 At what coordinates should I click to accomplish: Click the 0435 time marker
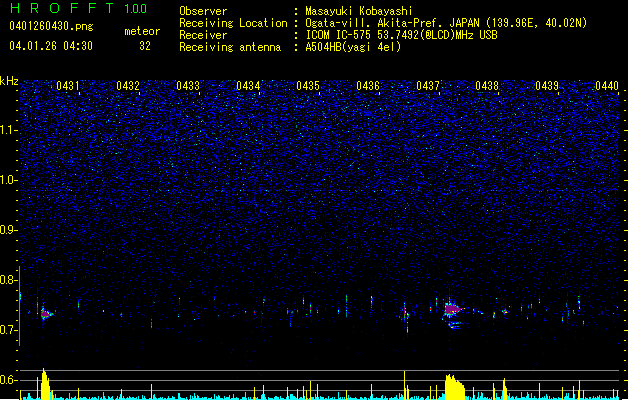(308, 85)
